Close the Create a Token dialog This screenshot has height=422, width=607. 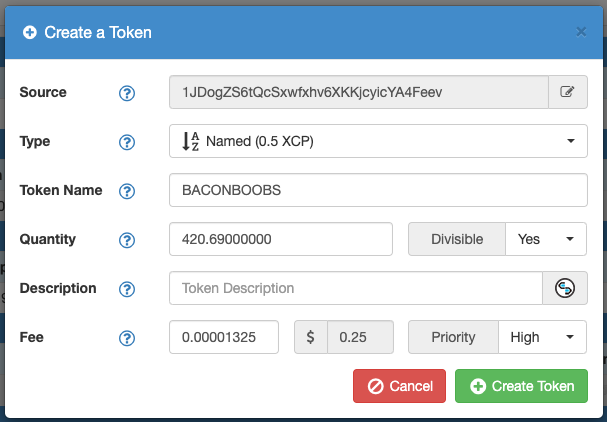tap(581, 32)
